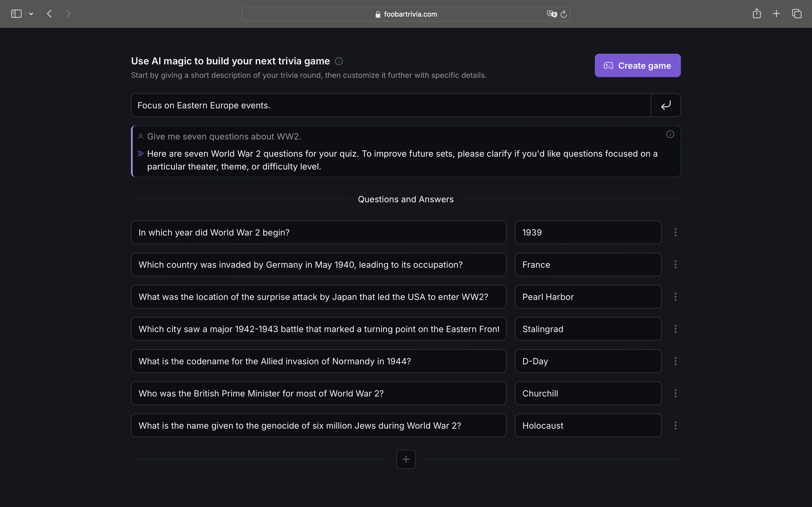Open a new browser tab
812x507 pixels.
(776, 13)
